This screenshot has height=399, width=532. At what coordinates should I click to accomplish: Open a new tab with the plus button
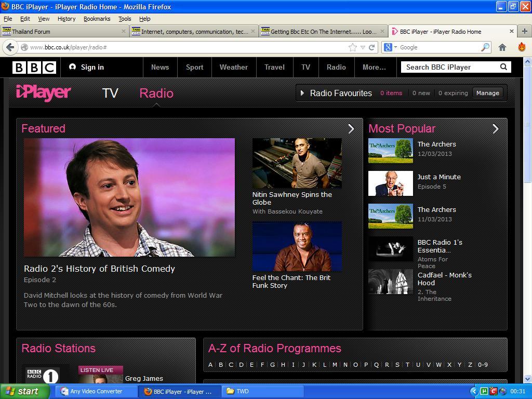click(x=525, y=31)
